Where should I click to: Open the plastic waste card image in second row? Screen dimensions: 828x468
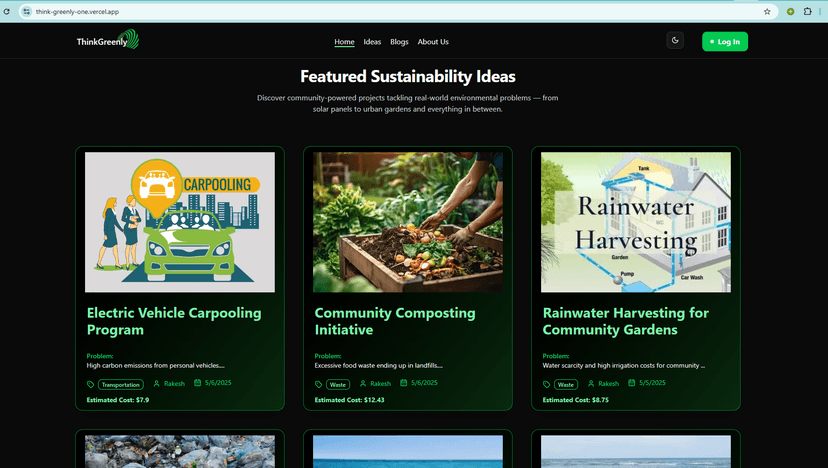point(180,452)
